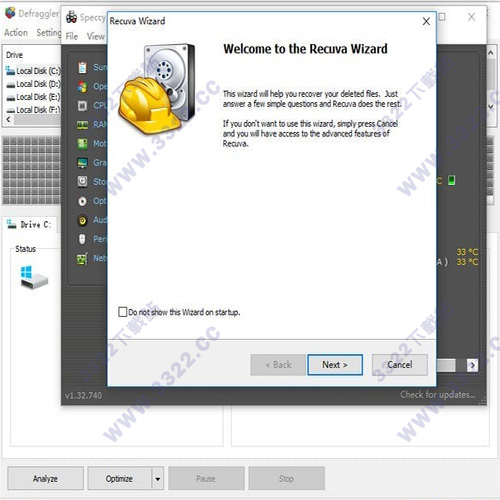Click the Operating System icon in Speccy
500x500 pixels.
coord(82,87)
